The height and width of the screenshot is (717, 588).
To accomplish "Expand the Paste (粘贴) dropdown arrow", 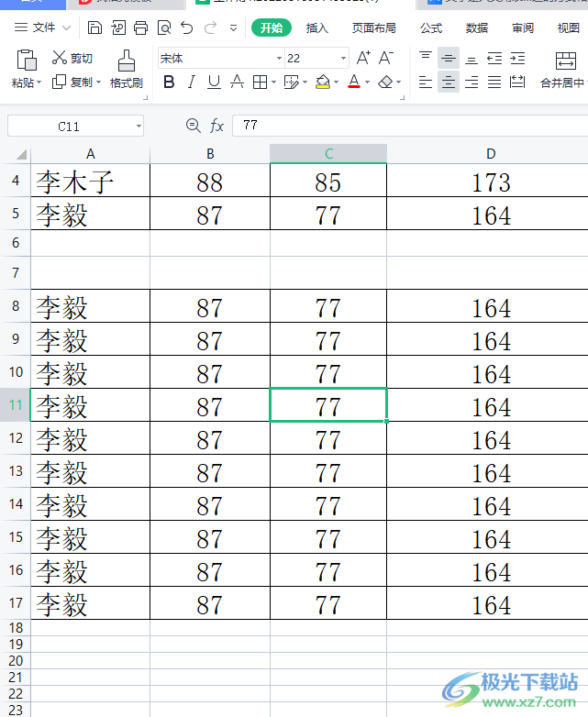I will [39, 83].
